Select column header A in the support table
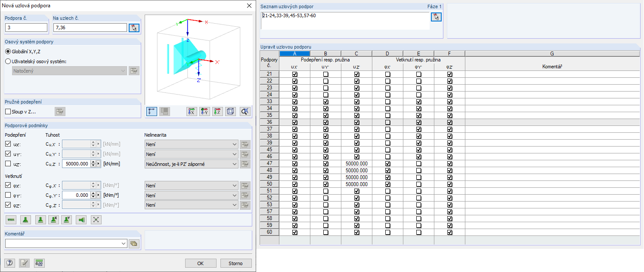Screen dimensions: 644x272 [x=295, y=54]
